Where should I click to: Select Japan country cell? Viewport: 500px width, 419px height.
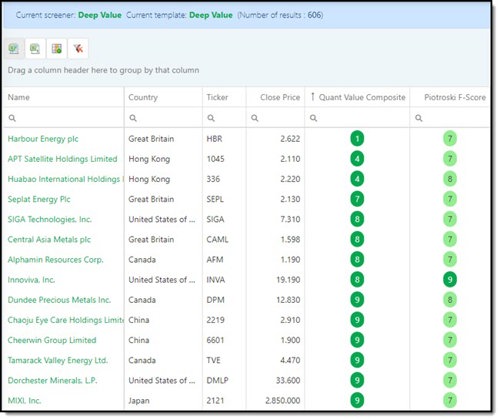[x=139, y=401]
